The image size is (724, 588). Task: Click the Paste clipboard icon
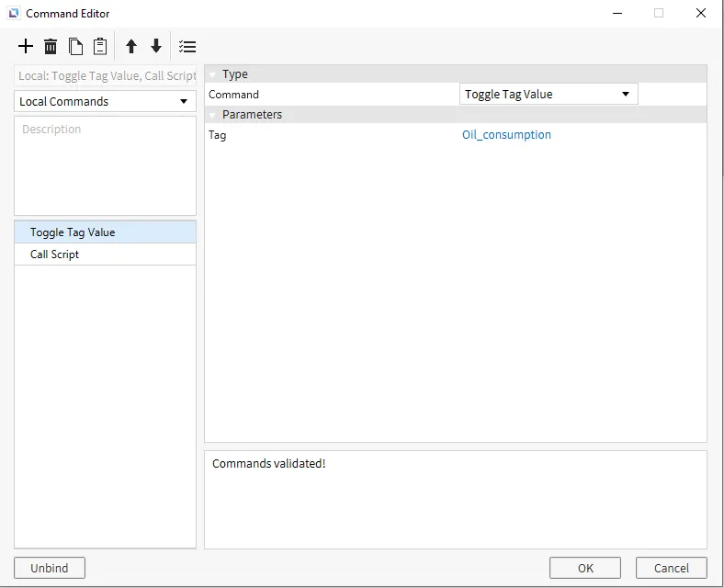tap(100, 47)
